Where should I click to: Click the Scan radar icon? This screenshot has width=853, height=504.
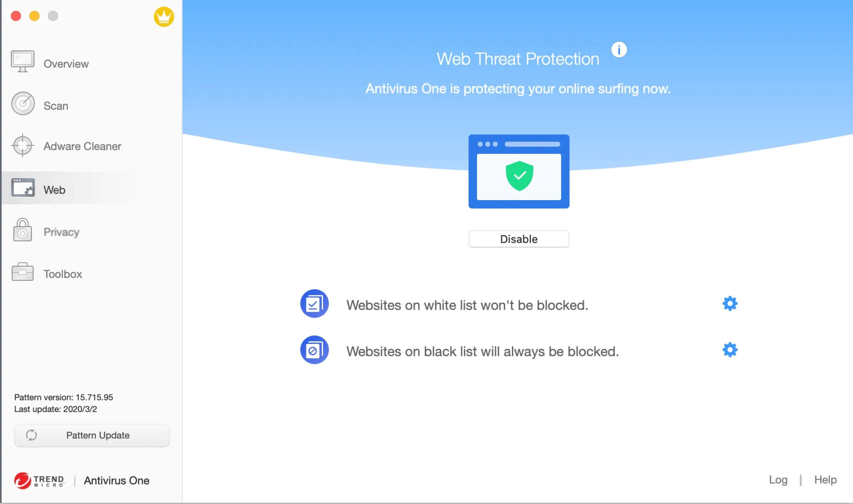(x=23, y=103)
